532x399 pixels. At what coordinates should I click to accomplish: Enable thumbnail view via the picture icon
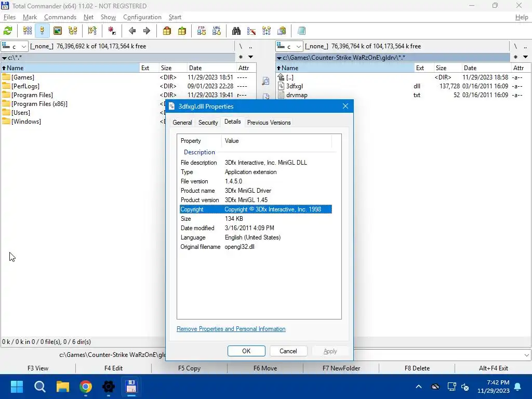pyautogui.click(x=58, y=31)
